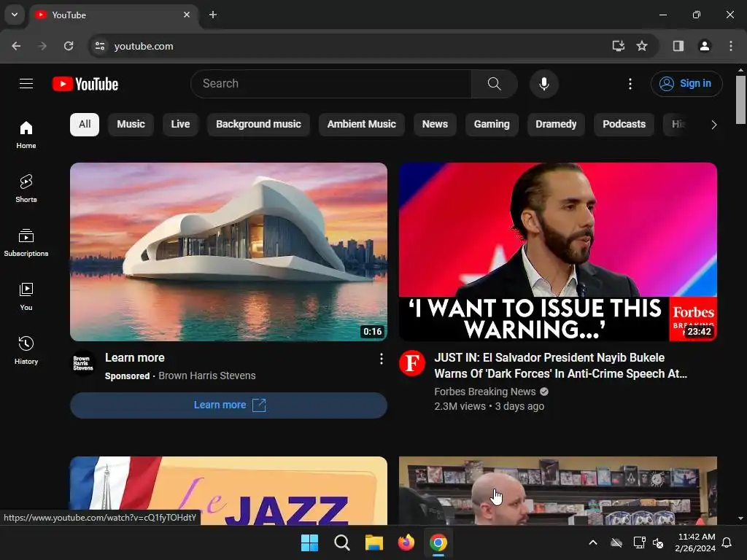
Task: Select the Music filter chip
Action: pos(131,124)
